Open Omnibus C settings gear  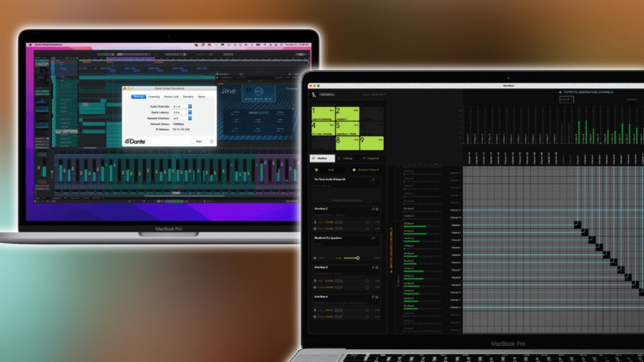(x=377, y=209)
